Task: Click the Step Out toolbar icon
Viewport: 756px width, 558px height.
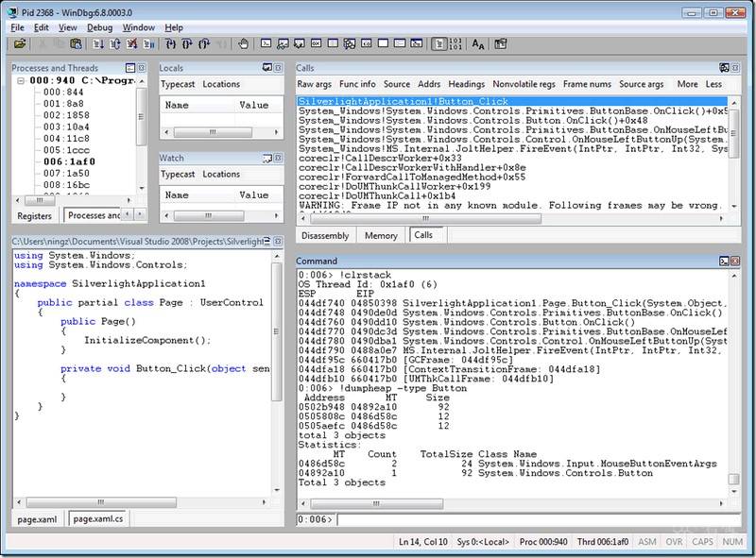Action: pyautogui.click(x=204, y=44)
